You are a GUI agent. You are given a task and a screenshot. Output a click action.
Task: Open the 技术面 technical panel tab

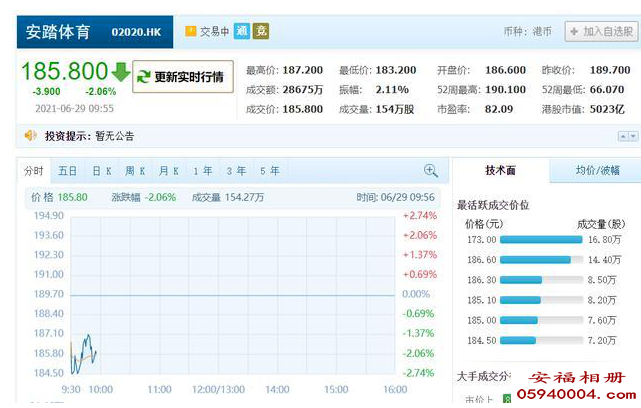click(x=500, y=170)
